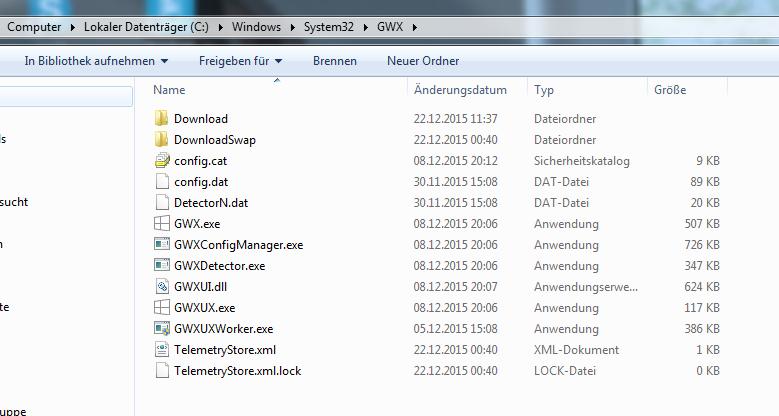
Task: Select the DetectorN.dat file name
Action: [x=211, y=202]
